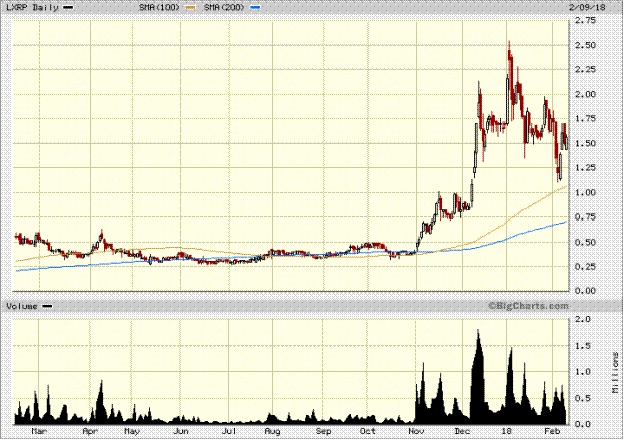The image size is (624, 442).
Task: Click the SMA(200) legend label
Action: tap(224, 7)
